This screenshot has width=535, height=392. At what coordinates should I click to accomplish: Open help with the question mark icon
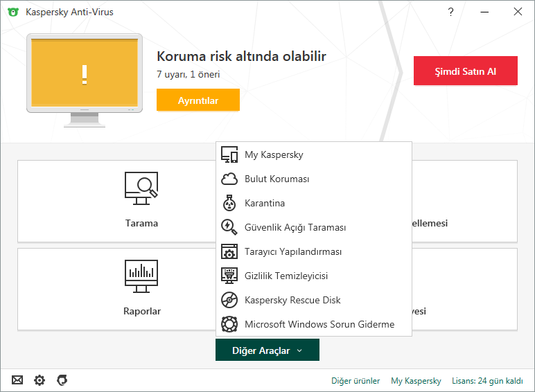450,12
